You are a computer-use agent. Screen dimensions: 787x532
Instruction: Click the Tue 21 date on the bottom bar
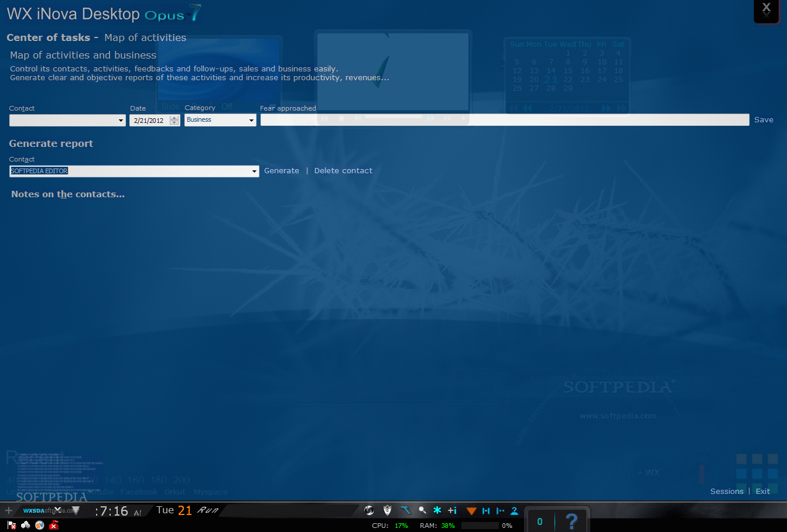(x=174, y=510)
